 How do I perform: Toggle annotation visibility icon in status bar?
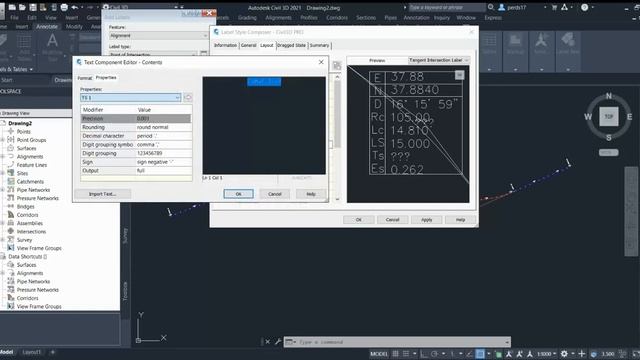tap(509, 354)
